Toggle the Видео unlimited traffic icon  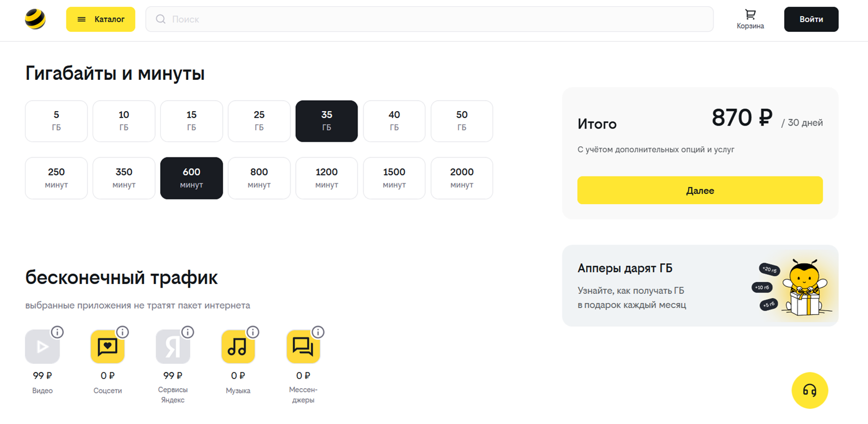pyautogui.click(x=42, y=346)
